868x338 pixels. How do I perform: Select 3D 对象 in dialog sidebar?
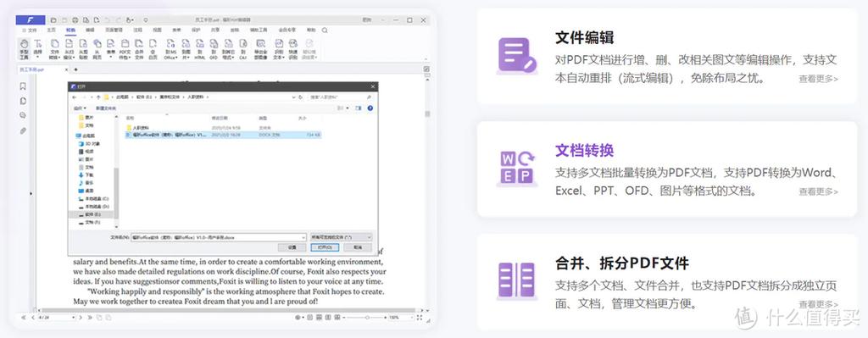[x=88, y=143]
